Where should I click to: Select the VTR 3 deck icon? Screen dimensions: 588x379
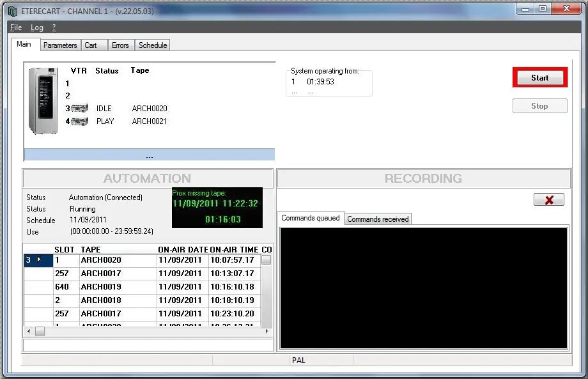coord(81,109)
